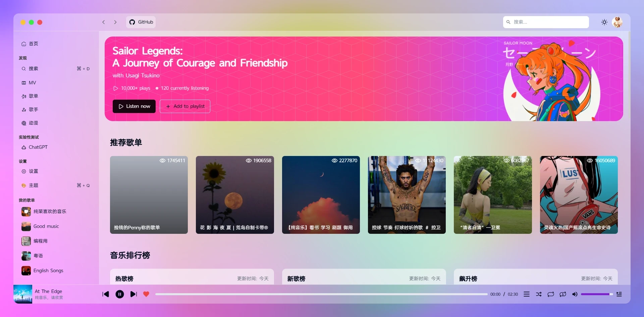Toggle repeat playlist

click(551, 294)
